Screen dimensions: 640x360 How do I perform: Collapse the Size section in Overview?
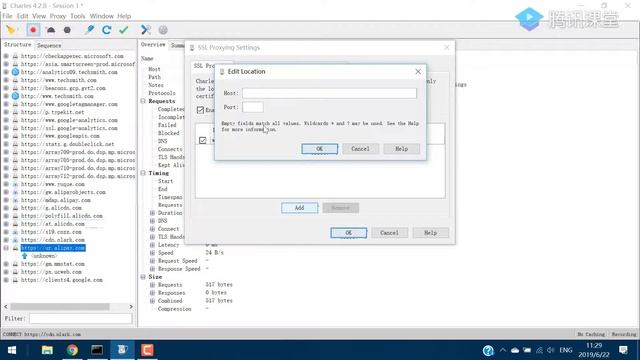tap(143, 277)
